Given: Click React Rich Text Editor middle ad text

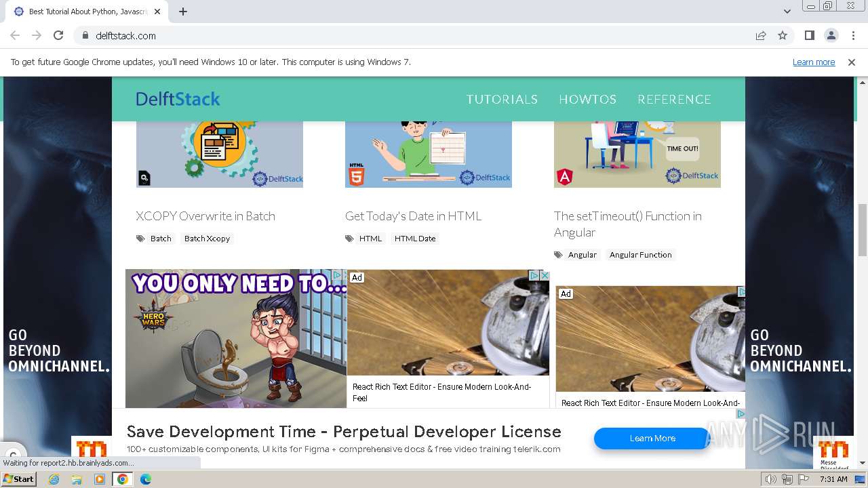Looking at the screenshot, I should pyautogui.click(x=441, y=392).
